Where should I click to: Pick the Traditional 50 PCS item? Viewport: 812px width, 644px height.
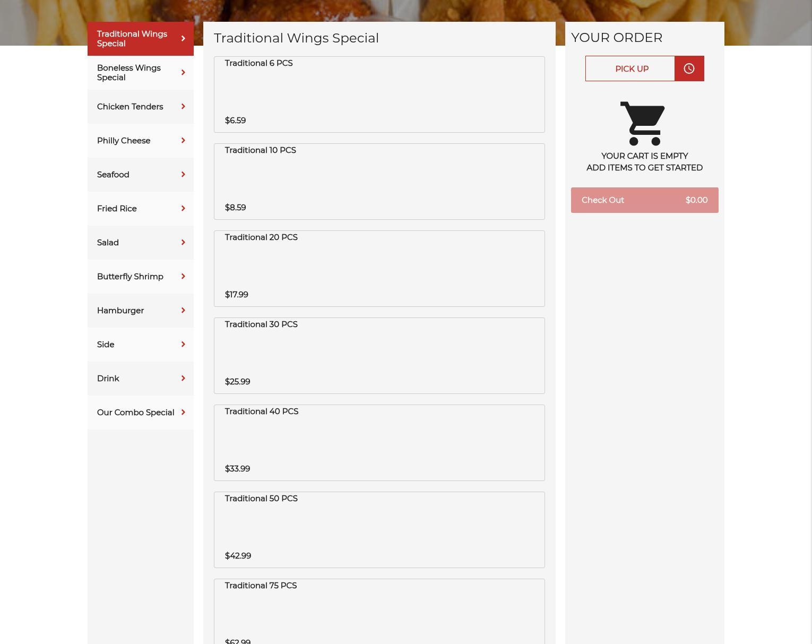click(x=379, y=530)
